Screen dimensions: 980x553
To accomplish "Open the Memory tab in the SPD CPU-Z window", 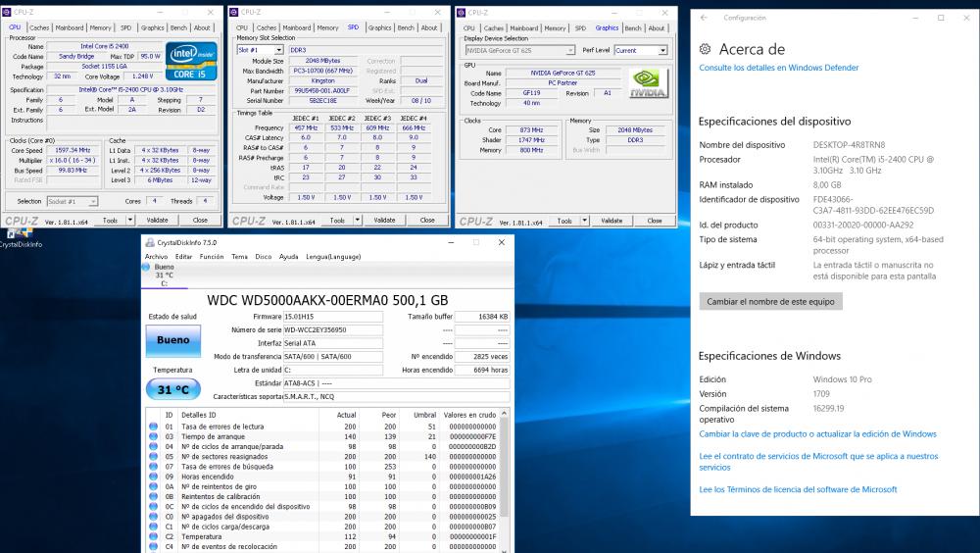I will point(327,28).
